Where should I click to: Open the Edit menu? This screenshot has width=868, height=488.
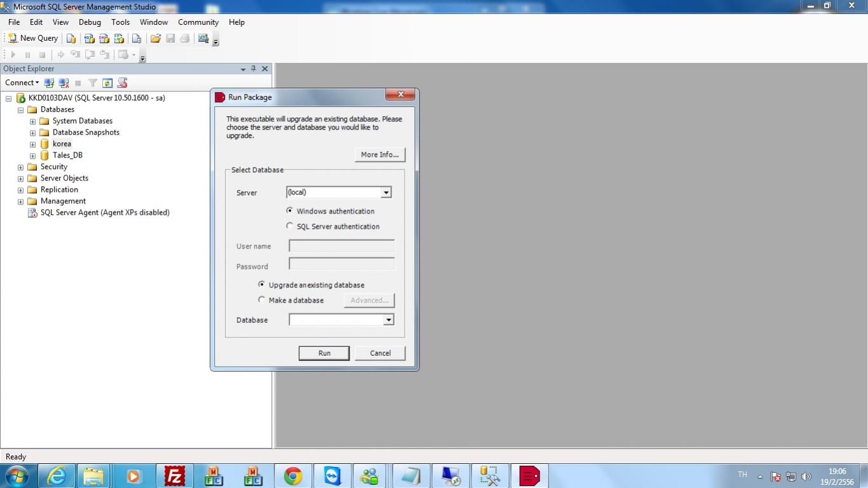point(36,22)
